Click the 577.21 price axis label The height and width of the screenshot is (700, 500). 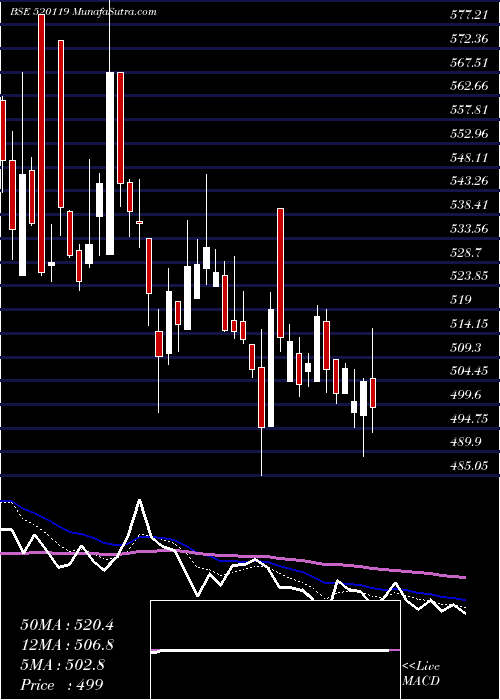click(468, 15)
